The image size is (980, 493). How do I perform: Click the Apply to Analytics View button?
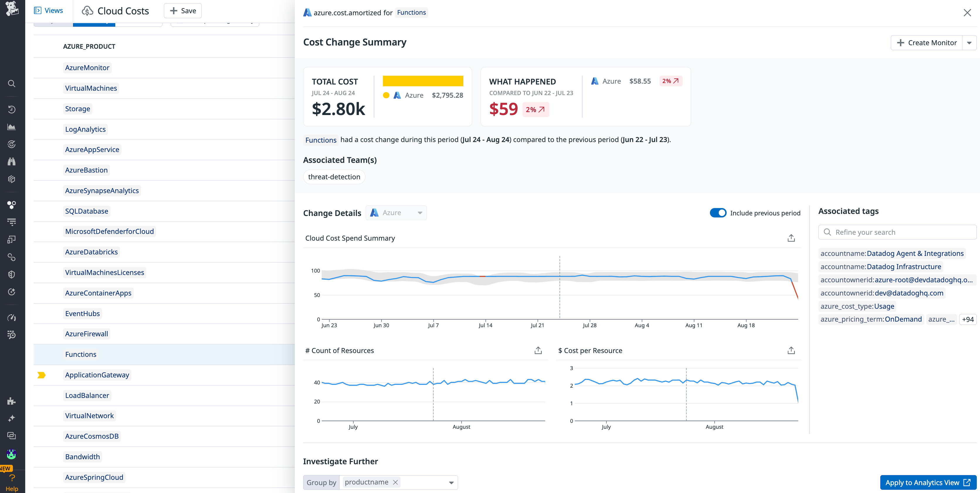(x=928, y=482)
